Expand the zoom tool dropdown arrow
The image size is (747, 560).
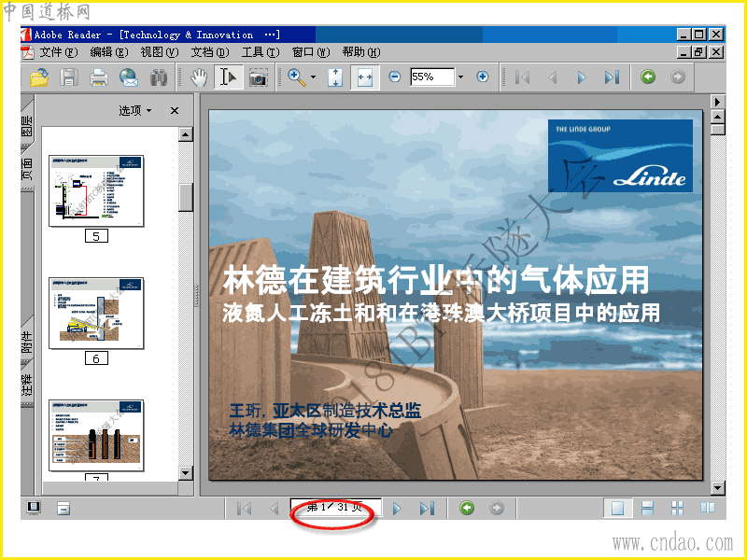click(x=313, y=77)
